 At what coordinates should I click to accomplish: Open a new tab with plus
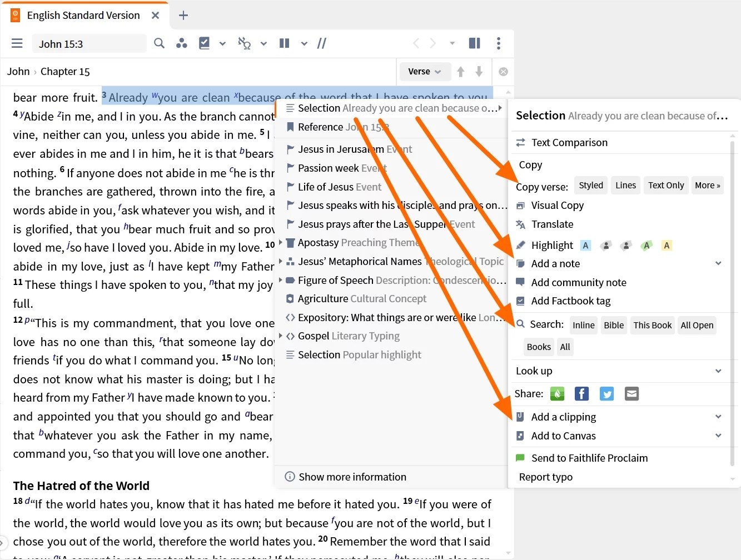[183, 16]
